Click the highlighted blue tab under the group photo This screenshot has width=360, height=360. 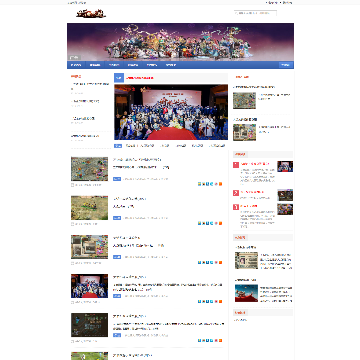pos(118,146)
